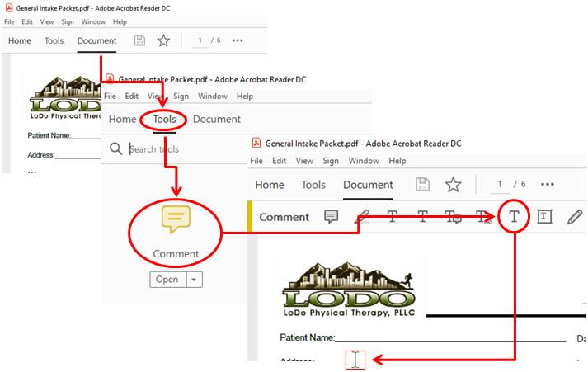Click the Open button under Comment
This screenshot has width=588, height=372.
point(167,280)
